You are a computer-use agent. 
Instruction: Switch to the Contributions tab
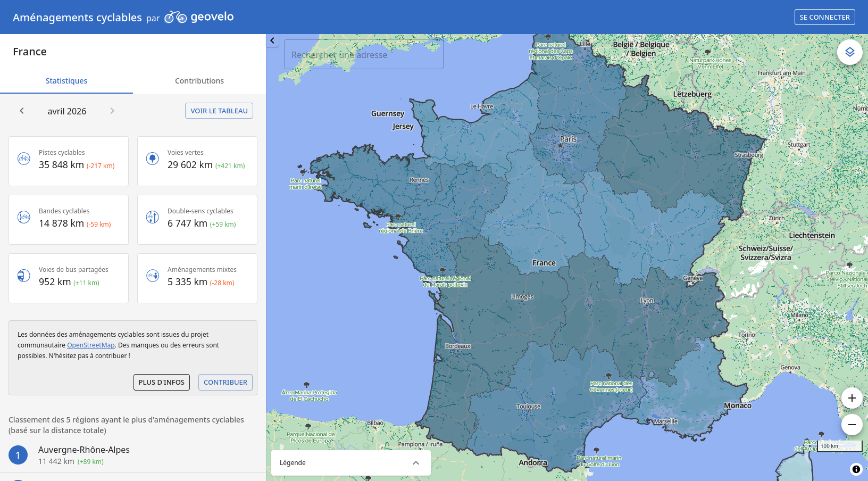pyautogui.click(x=199, y=81)
